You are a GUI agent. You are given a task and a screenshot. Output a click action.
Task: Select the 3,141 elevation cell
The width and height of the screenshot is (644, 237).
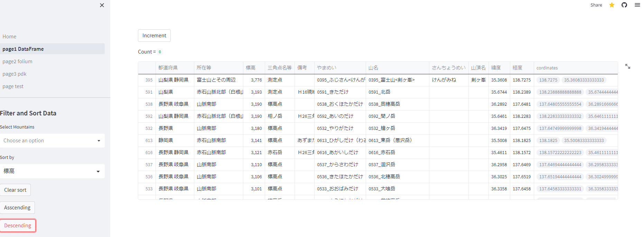point(254,140)
